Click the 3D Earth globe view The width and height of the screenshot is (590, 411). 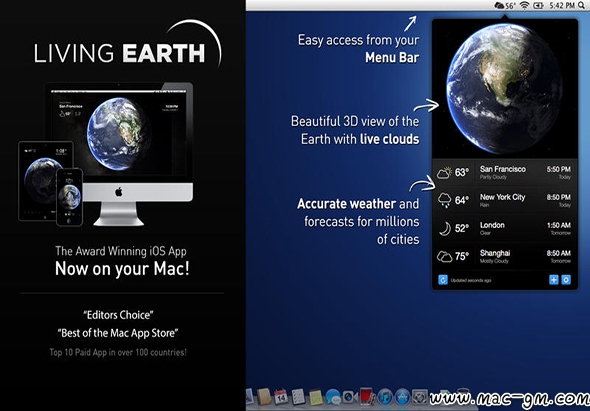(504, 89)
